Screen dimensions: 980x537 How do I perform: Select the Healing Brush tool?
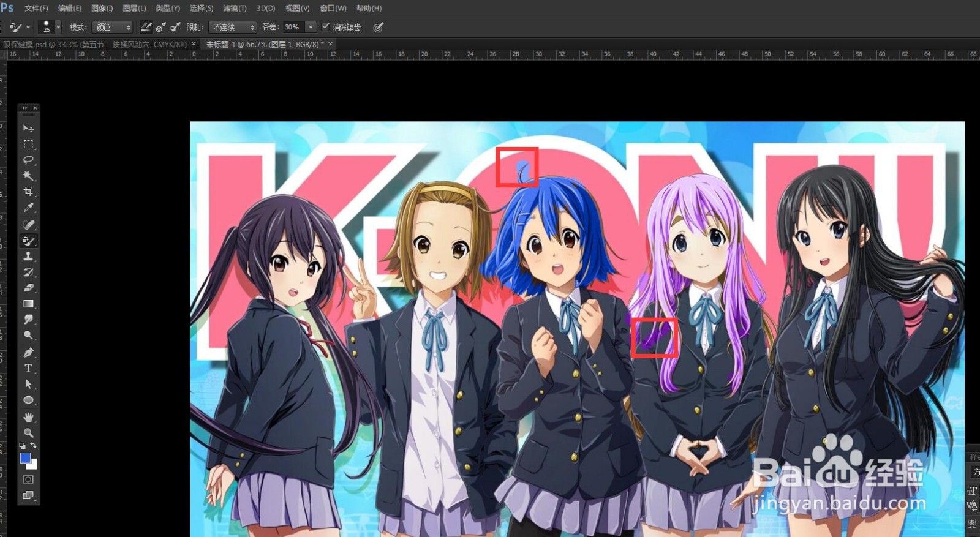point(28,225)
